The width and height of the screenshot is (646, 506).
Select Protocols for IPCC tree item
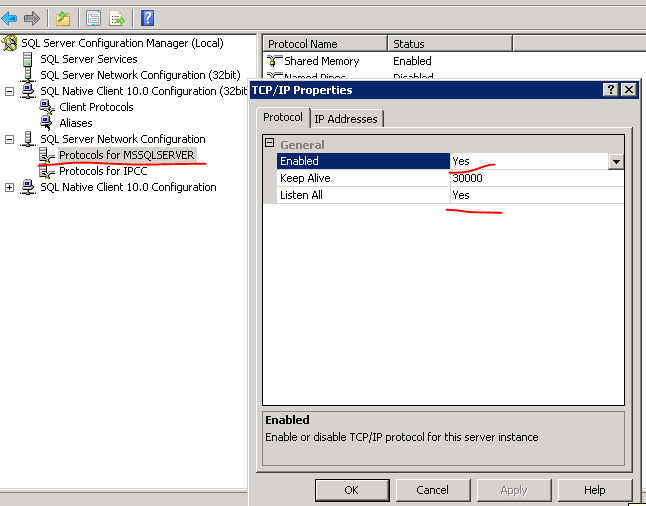pyautogui.click(x=103, y=171)
